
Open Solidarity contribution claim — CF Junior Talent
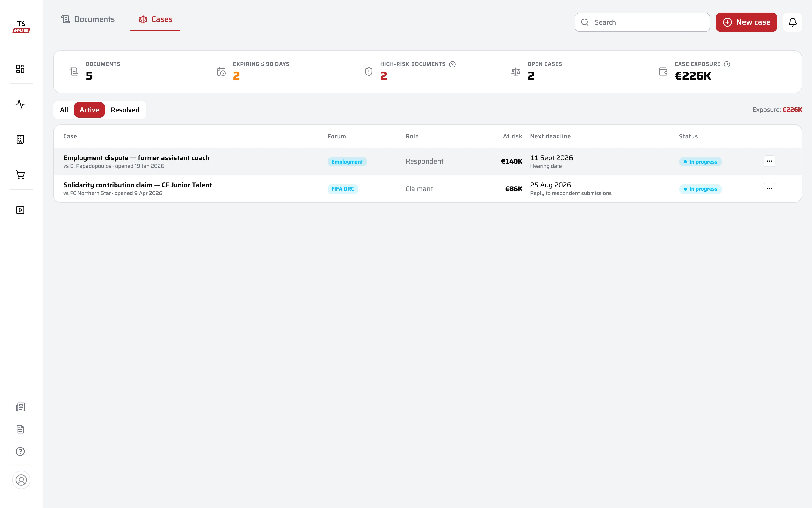[x=138, y=185]
